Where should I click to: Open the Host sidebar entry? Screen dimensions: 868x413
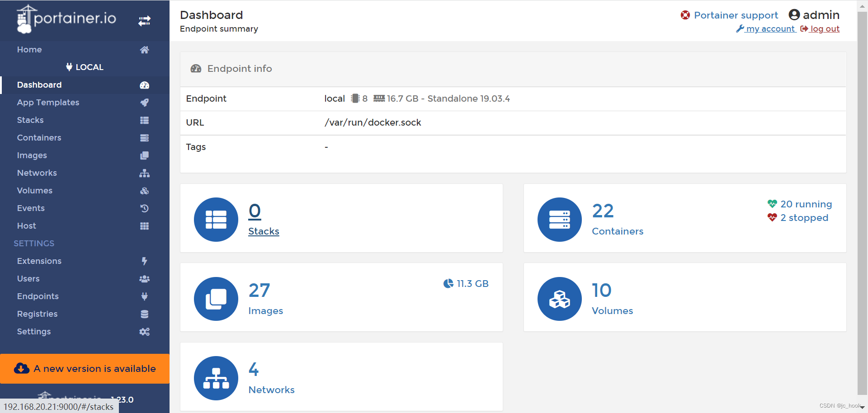[85, 226]
